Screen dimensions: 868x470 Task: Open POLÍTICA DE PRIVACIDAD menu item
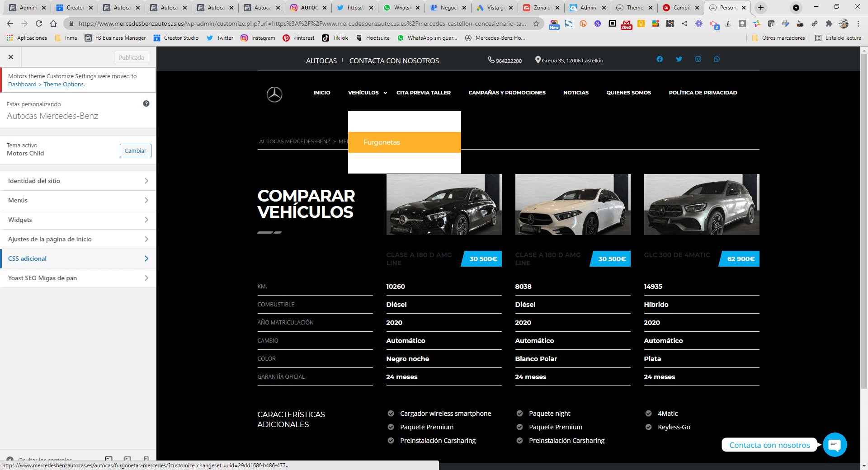[x=703, y=93]
